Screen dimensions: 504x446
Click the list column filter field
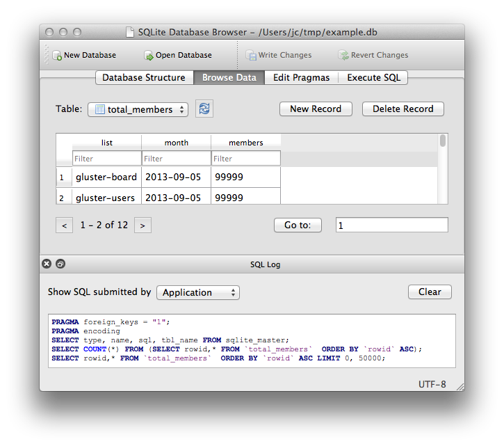click(x=106, y=159)
